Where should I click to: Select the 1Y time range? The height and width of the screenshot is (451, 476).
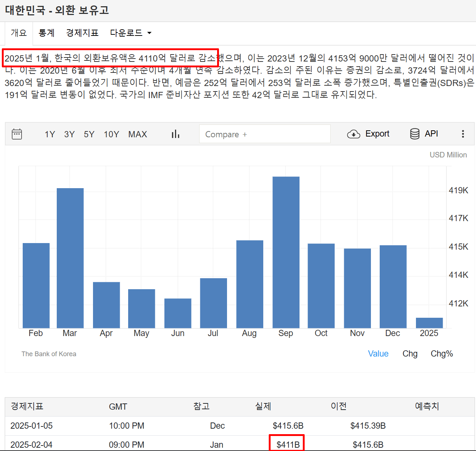click(x=50, y=134)
